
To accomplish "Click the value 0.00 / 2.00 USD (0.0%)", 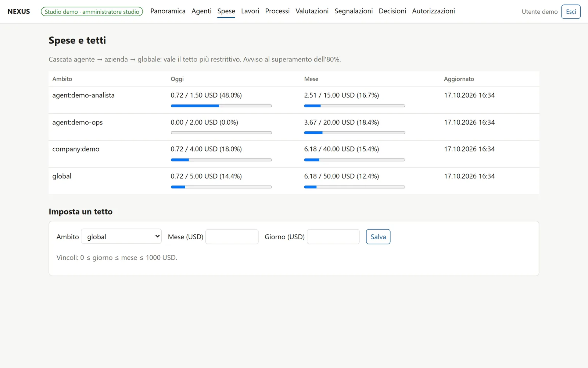I will tap(204, 122).
